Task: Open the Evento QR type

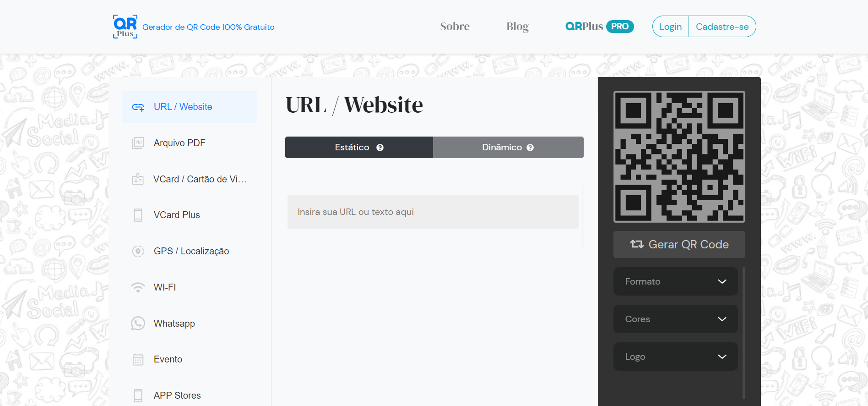Action: pos(190,359)
